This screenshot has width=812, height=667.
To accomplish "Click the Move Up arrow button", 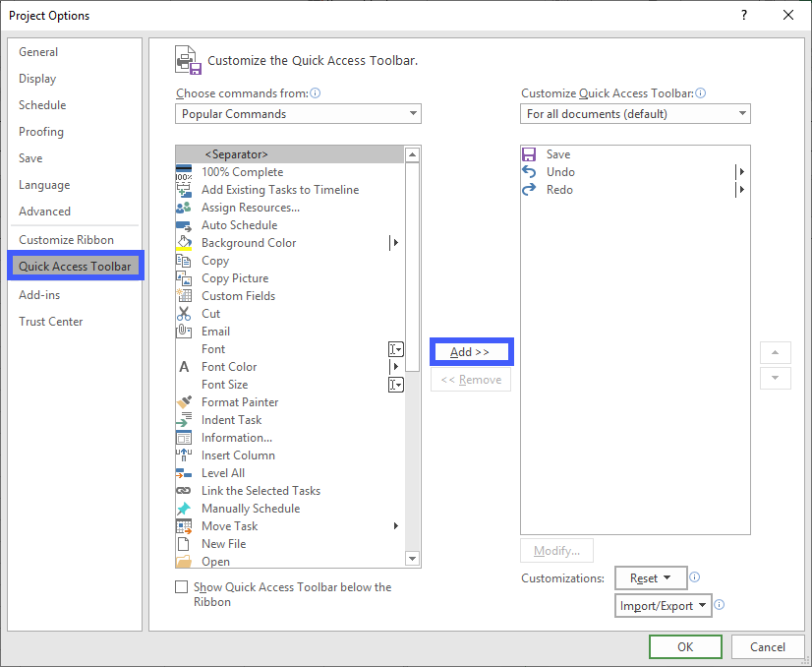I will click(x=776, y=352).
